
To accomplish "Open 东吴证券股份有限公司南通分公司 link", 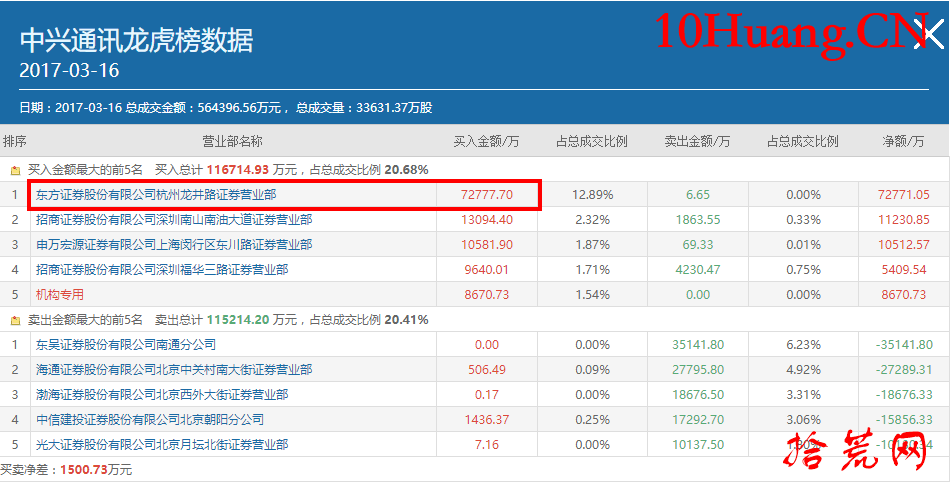I will point(126,345).
